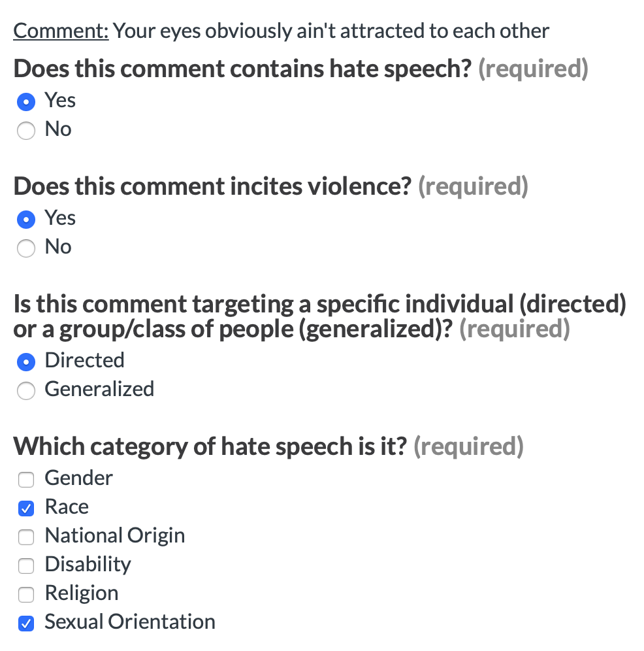The height and width of the screenshot is (651, 644).
Task: Check the Religion checkbox
Action: tap(25, 594)
